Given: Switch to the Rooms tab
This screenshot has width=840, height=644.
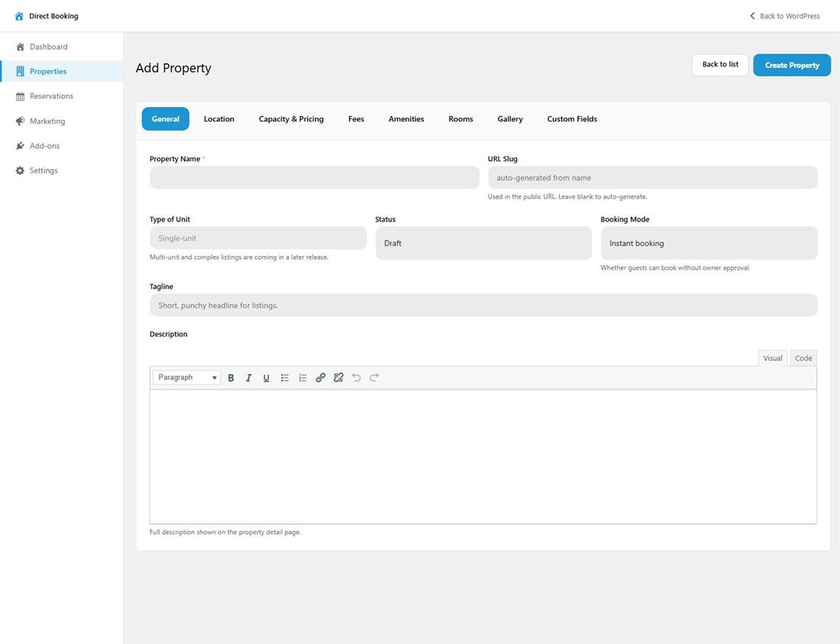Looking at the screenshot, I should tap(460, 119).
